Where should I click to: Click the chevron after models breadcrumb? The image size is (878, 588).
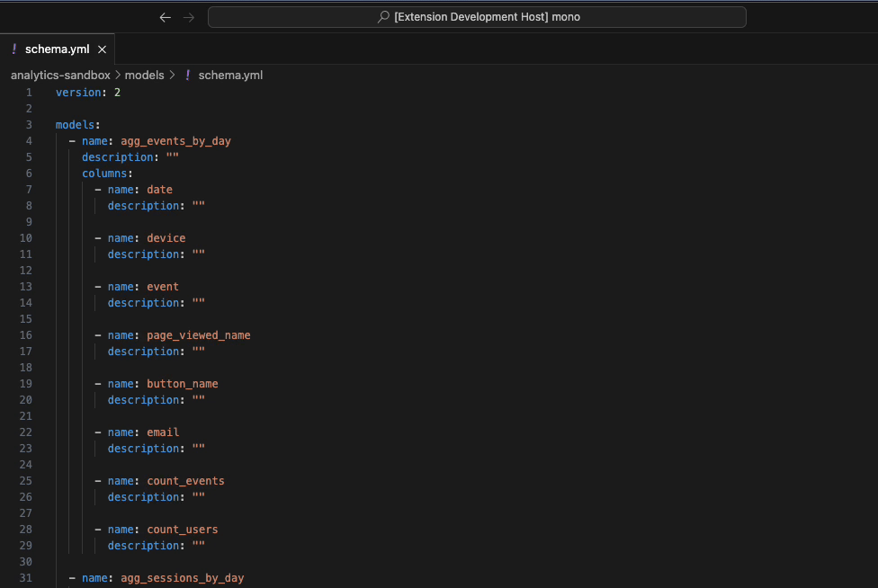pyautogui.click(x=172, y=75)
